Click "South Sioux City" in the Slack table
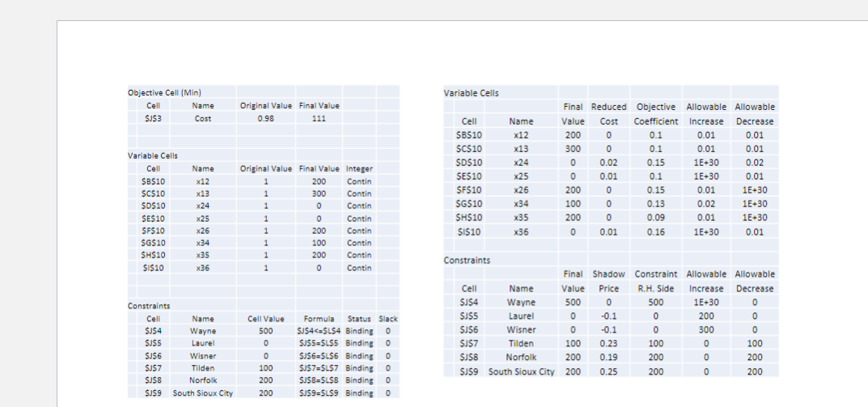Viewport: 868px width, 407px height. 202,393
